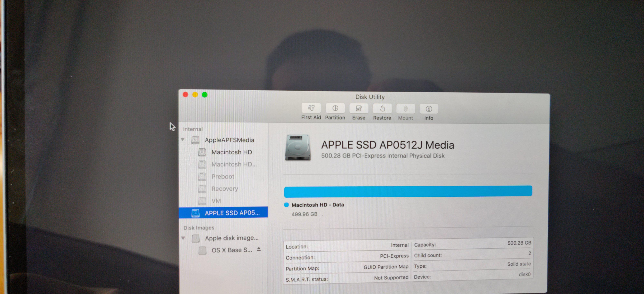Open the Partition tool

pos(335,109)
